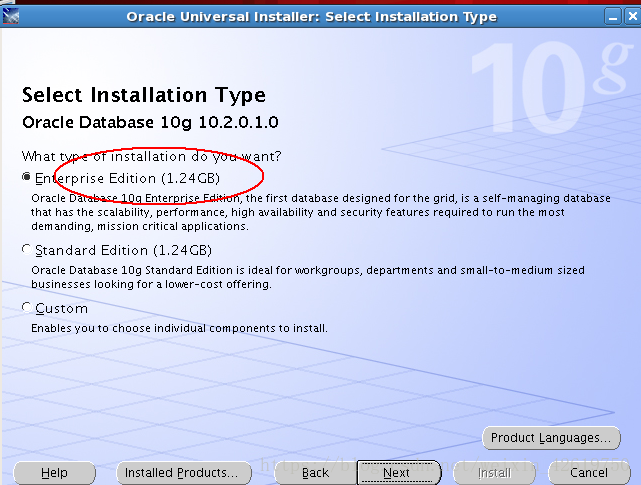Click the 'Oracle Database 10g 10.2.0.1.0' subtitle

click(150, 123)
